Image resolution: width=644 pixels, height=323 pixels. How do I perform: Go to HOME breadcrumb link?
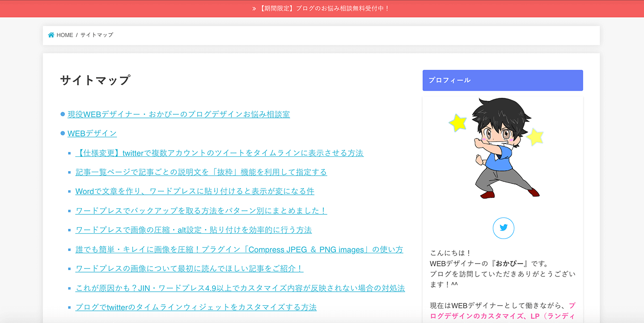(65, 35)
